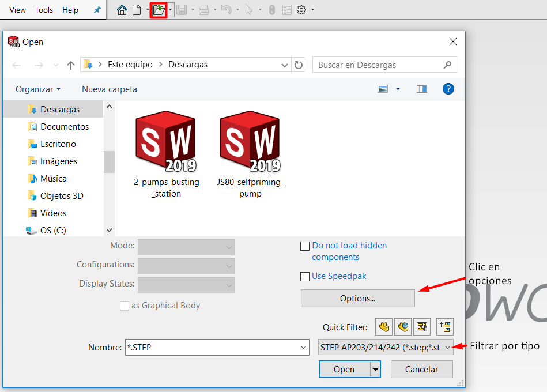Click the Print toolbar icon
Viewport: 547px width, 392px height.
[x=203, y=10]
